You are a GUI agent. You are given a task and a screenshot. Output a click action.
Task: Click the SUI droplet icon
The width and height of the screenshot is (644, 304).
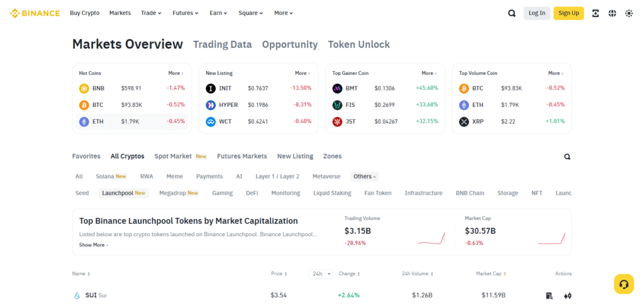77,295
